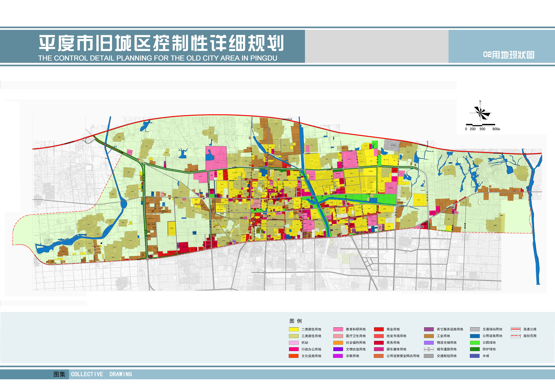Viewport: 555px width, 392px height.
Task: Click the 平度市旧城区控制性详细规划 main title
Action: pos(161,43)
